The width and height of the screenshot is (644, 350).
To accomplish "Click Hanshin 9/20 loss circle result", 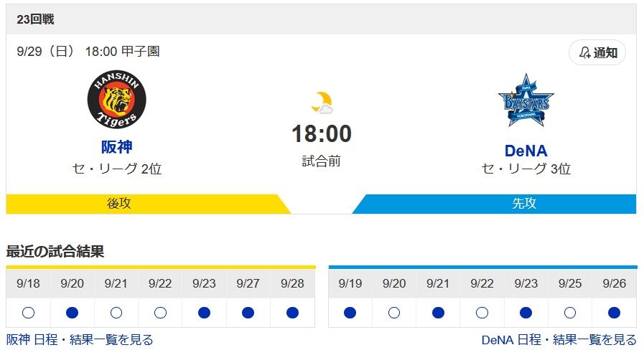I will tap(72, 313).
